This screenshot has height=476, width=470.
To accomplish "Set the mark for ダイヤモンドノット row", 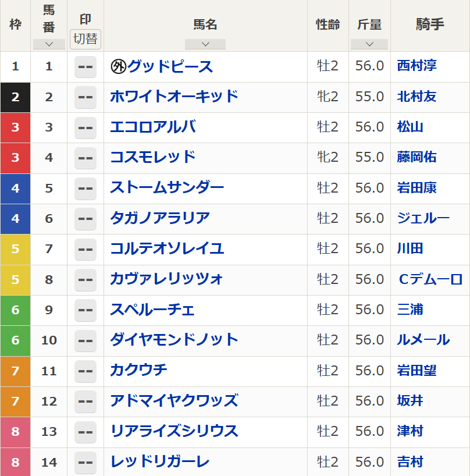I will point(86,340).
